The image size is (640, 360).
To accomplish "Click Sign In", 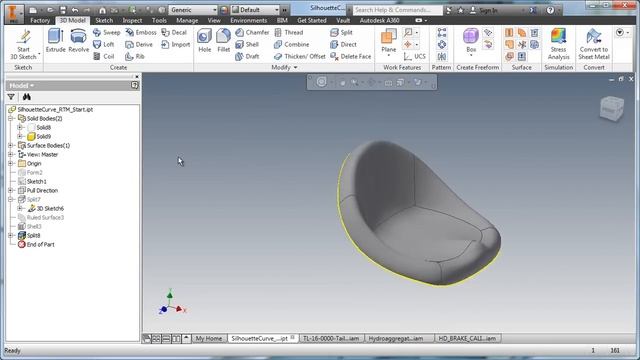I will [484, 10].
